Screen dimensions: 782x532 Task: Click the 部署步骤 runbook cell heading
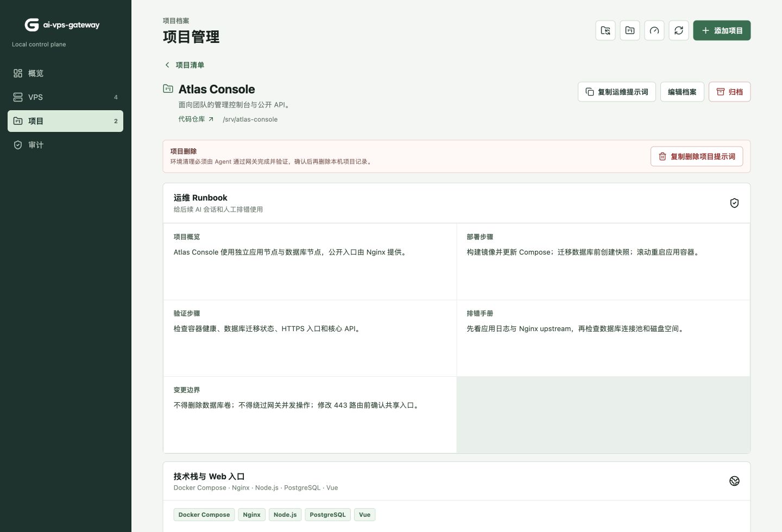coord(480,237)
